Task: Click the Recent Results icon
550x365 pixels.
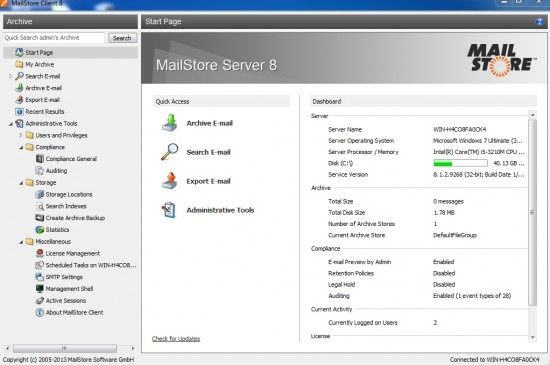Action: [x=19, y=111]
